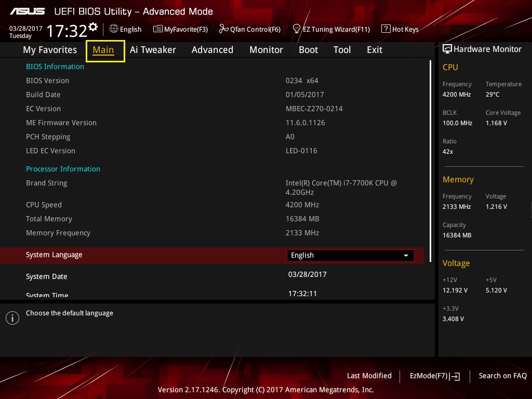Click the BIOS Information heading
The height and width of the screenshot is (399, 532).
(x=55, y=66)
